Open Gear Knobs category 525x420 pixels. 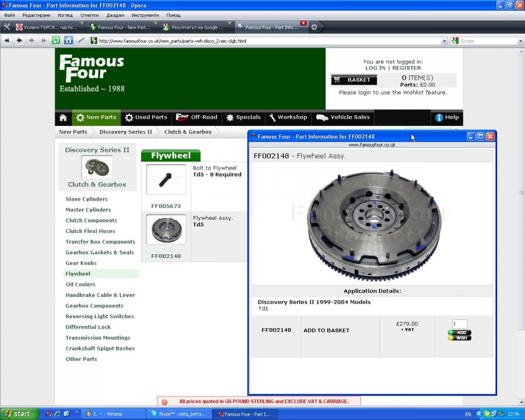point(81,263)
